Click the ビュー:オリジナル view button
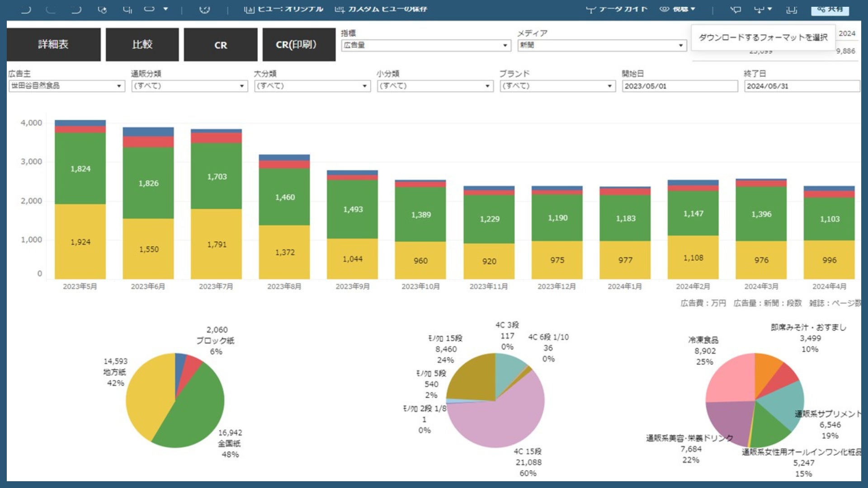The height and width of the screenshot is (488, 868). [284, 9]
